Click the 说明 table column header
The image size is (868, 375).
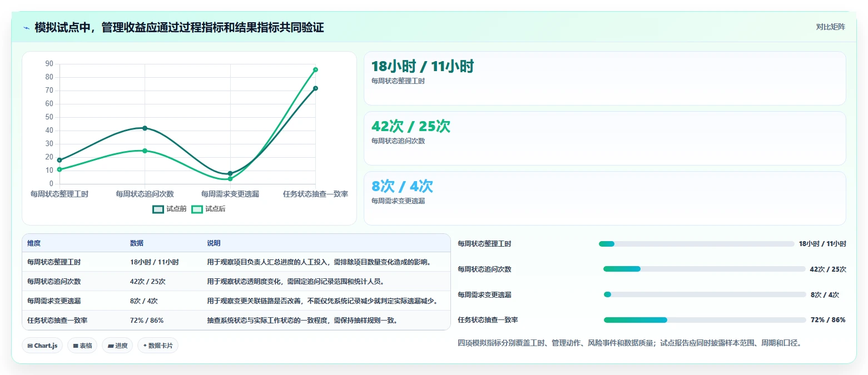(x=214, y=243)
